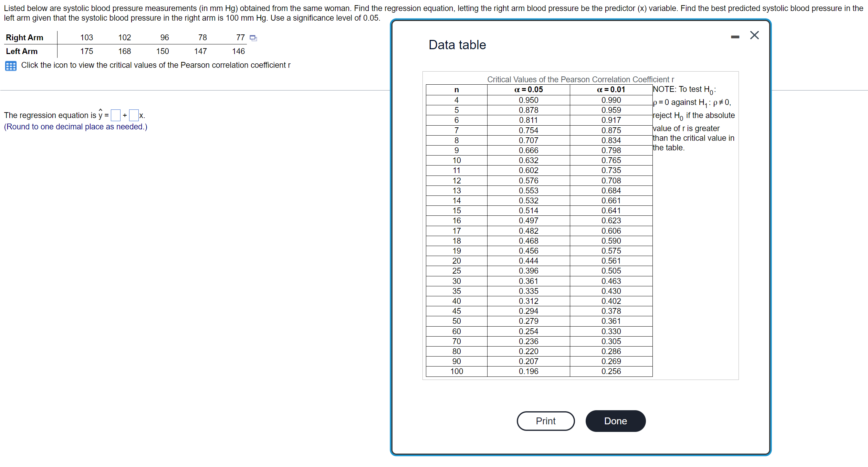Click the α = 0.05 column header
Screen dimensions: 868x467
pyautogui.click(x=529, y=89)
